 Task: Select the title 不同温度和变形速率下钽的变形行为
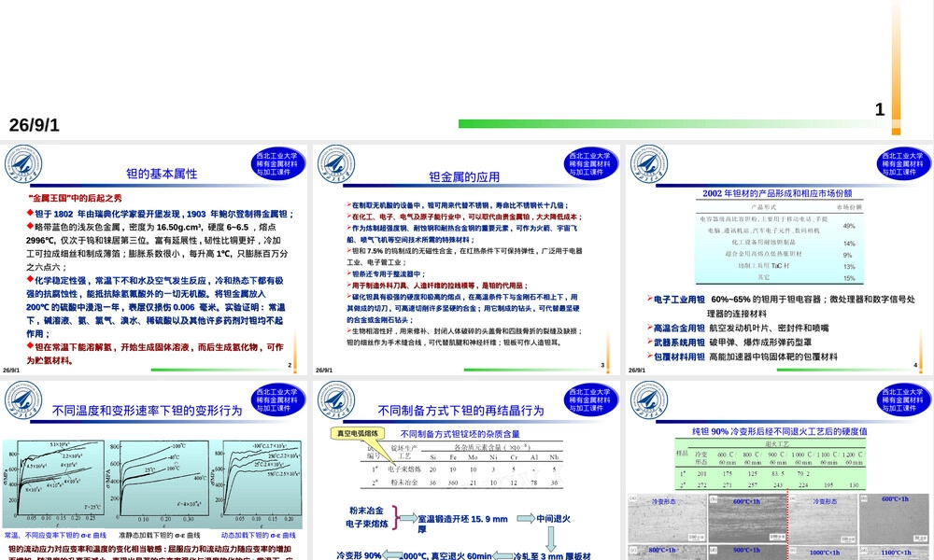pyautogui.click(x=148, y=411)
